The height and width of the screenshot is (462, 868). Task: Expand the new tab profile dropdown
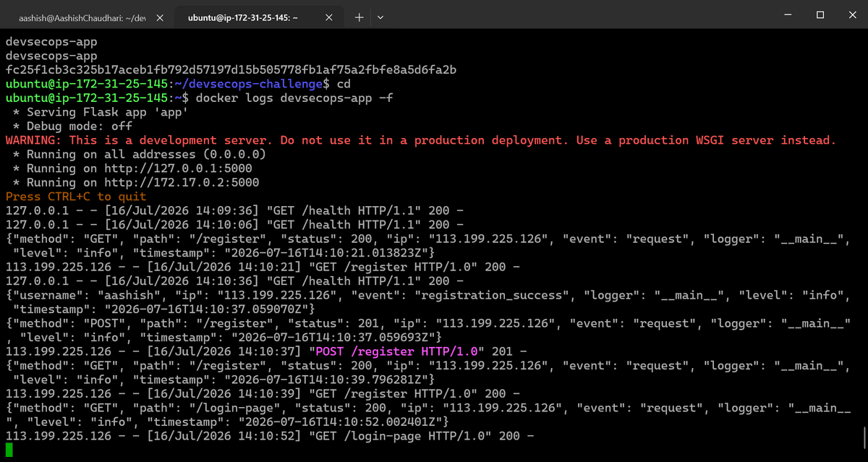tap(380, 16)
